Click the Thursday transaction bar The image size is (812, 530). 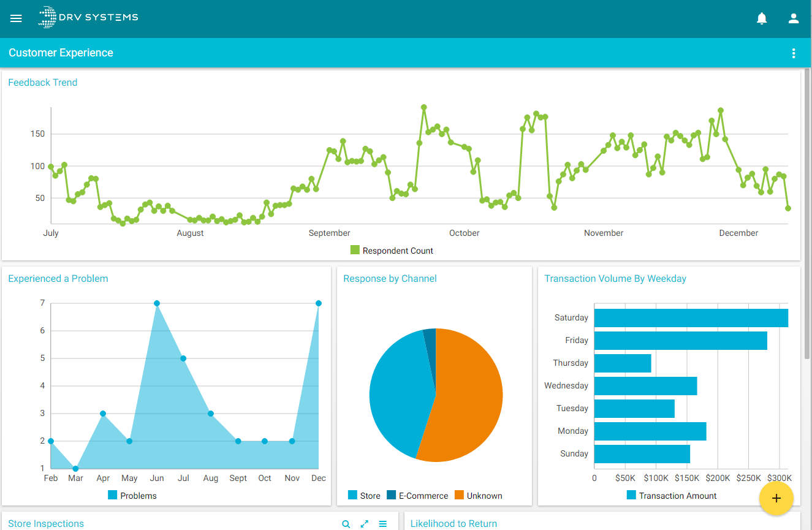623,363
